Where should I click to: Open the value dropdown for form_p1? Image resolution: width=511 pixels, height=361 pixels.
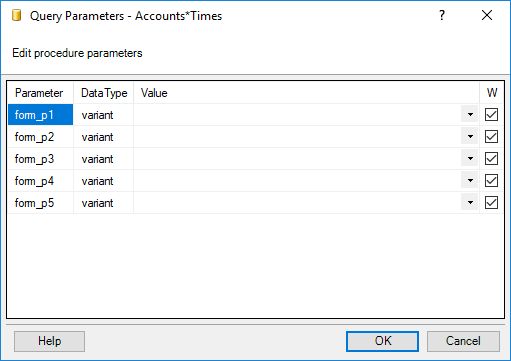coord(470,115)
